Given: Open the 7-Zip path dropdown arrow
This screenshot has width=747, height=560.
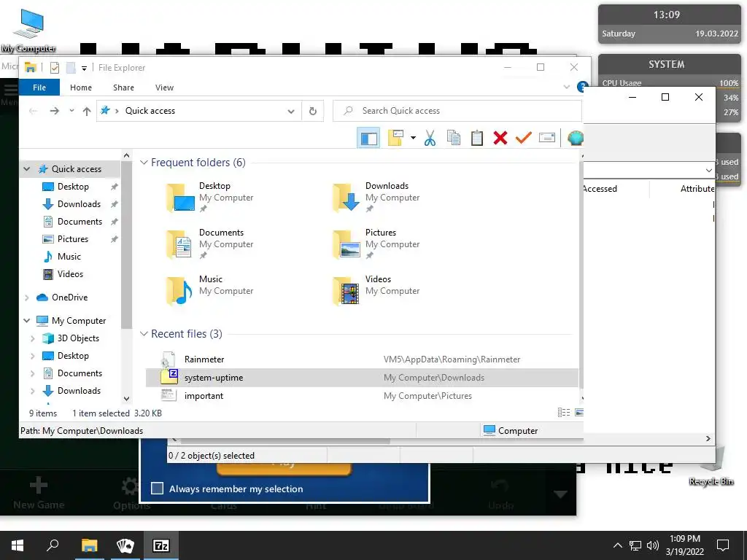Looking at the screenshot, I should 709,171.
